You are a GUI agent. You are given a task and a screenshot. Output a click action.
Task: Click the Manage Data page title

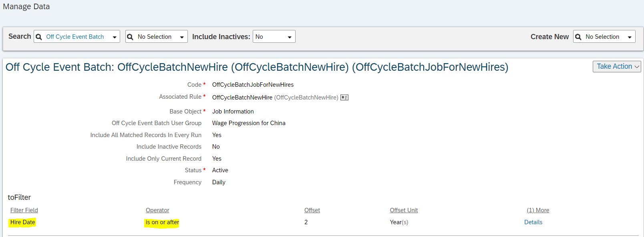pos(26,7)
